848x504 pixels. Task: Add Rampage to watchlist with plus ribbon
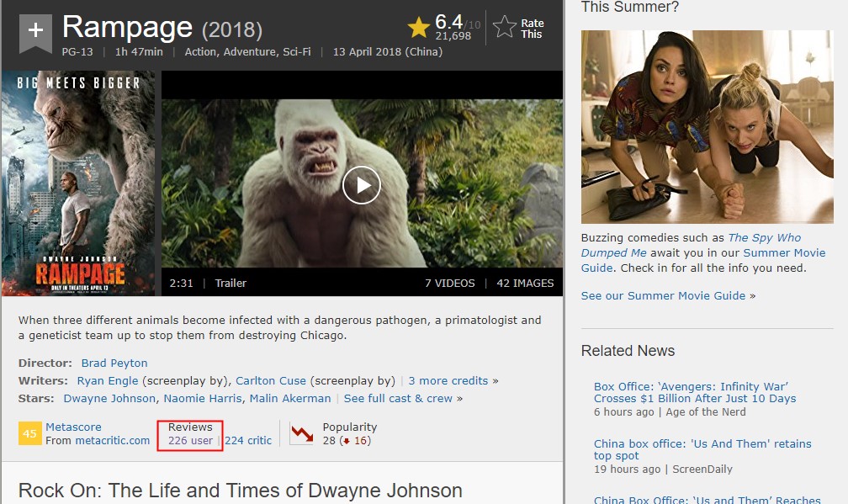(x=35, y=34)
